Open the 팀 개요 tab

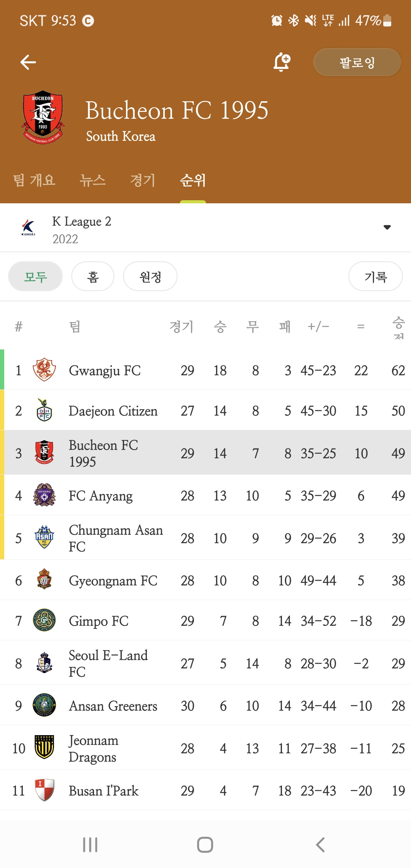coord(34,180)
